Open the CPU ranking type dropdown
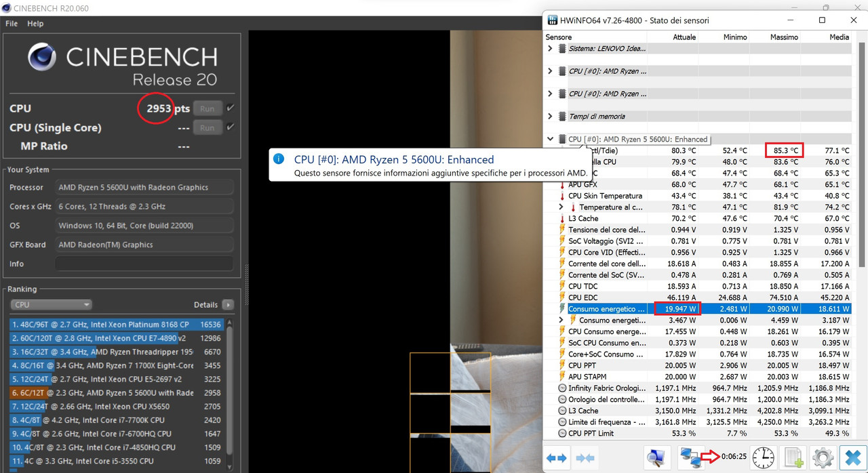Screen dimensions: 868x473 point(52,305)
